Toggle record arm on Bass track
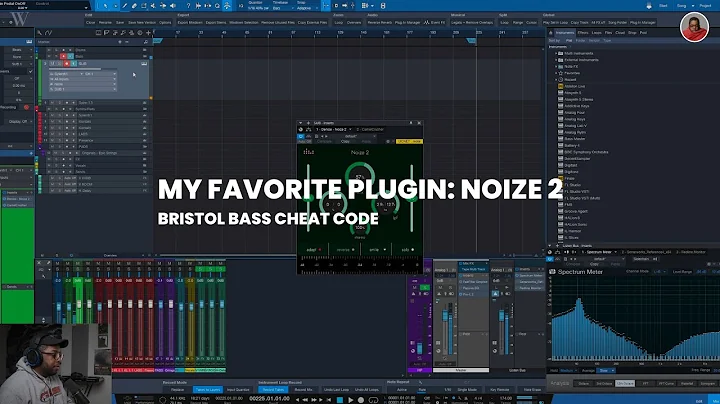The height and width of the screenshot is (404, 720). 63,56
